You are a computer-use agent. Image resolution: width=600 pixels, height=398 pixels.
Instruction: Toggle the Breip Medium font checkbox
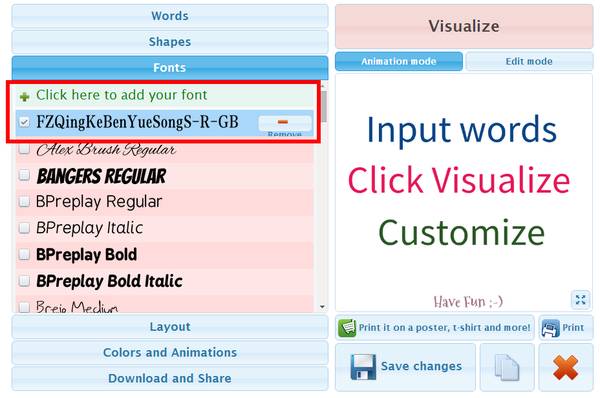pyautogui.click(x=24, y=307)
